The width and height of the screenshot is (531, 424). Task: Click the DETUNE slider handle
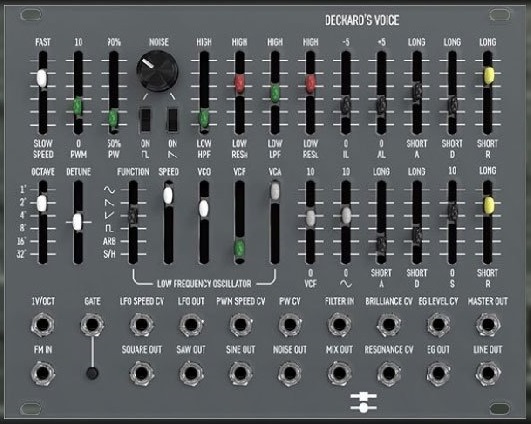click(x=78, y=222)
